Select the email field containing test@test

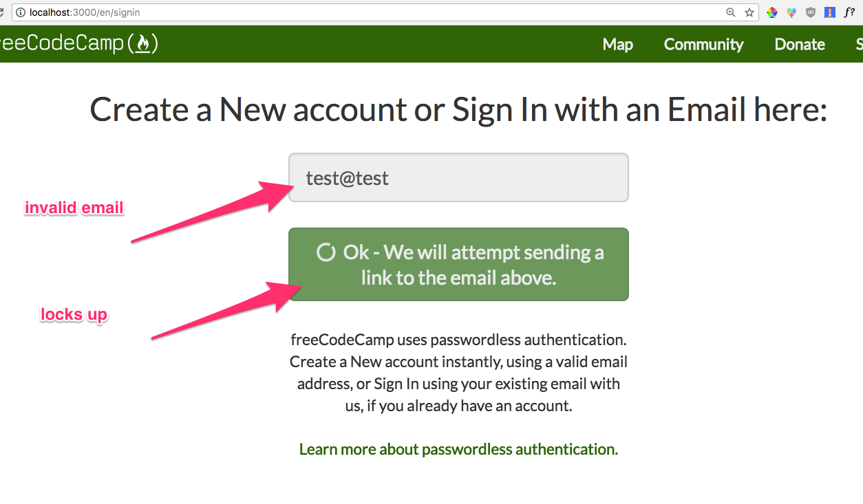tap(458, 177)
